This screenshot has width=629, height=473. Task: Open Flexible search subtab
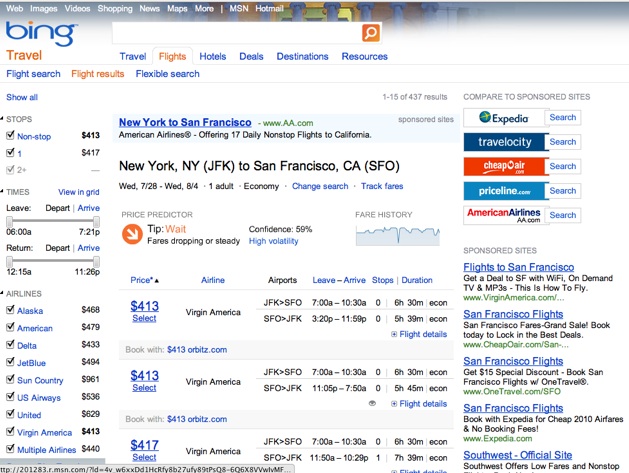[167, 74]
